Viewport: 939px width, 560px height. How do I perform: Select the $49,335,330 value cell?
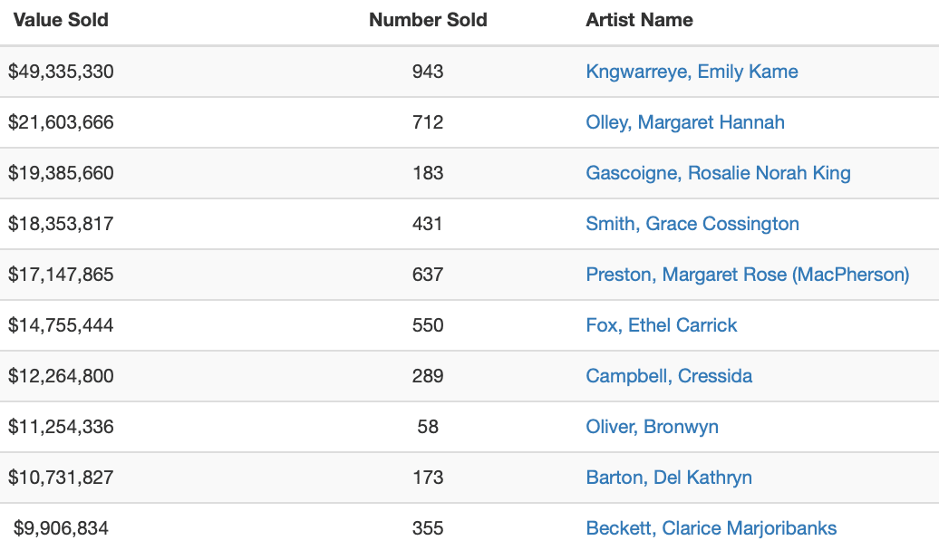click(x=61, y=72)
